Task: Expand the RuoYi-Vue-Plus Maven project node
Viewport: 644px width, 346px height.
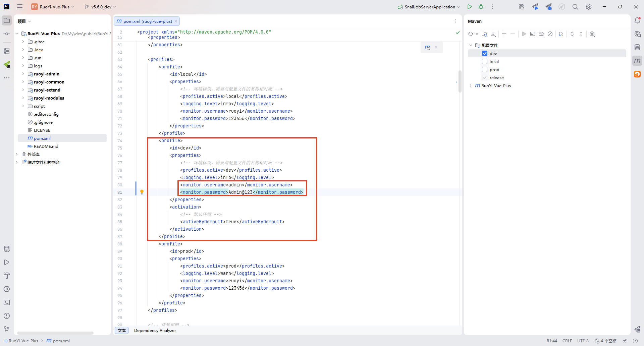Action: coord(471,85)
